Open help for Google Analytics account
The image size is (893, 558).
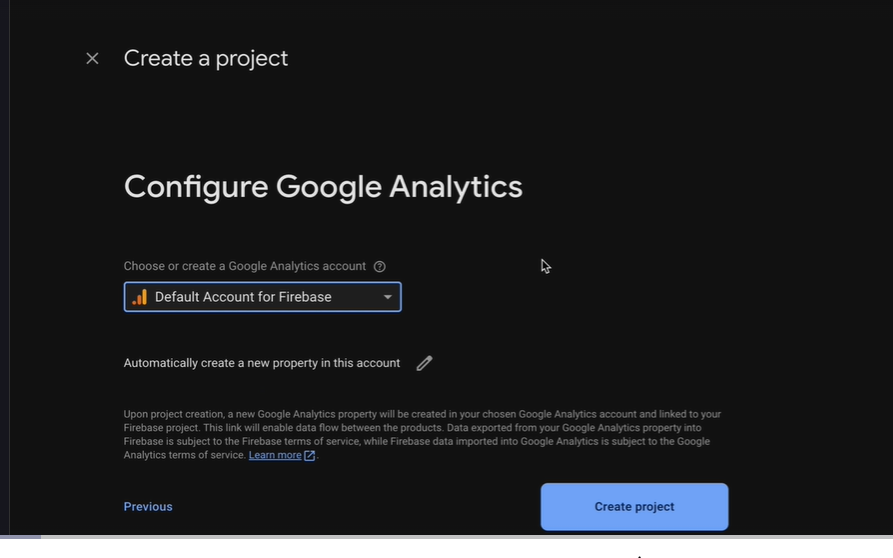click(379, 266)
